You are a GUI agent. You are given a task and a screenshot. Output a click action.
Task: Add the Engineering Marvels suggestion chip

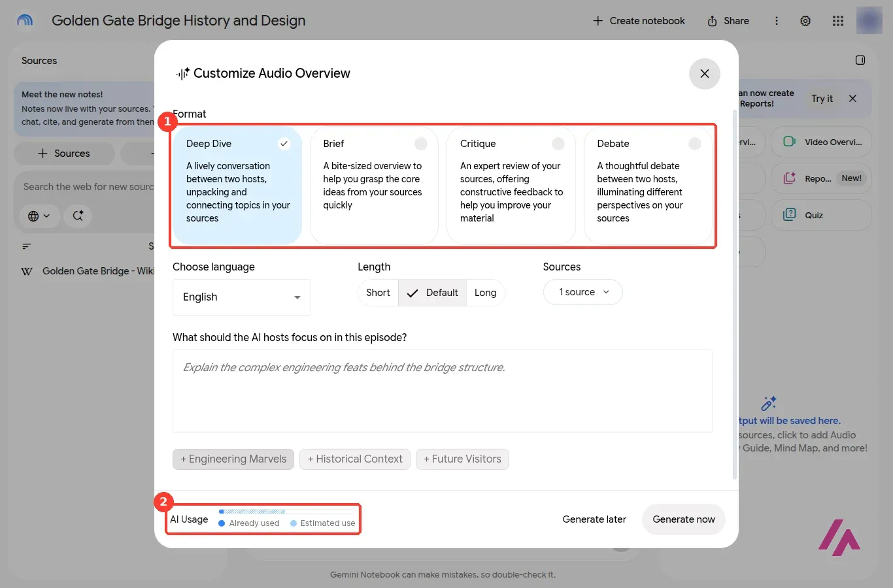[233, 459]
